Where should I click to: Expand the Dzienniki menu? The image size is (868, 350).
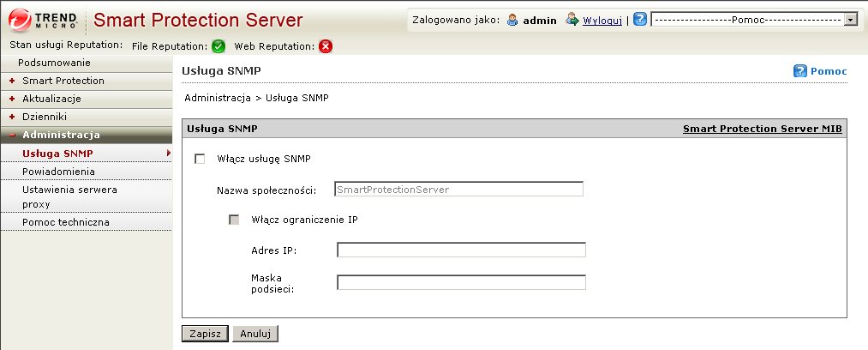point(12,118)
